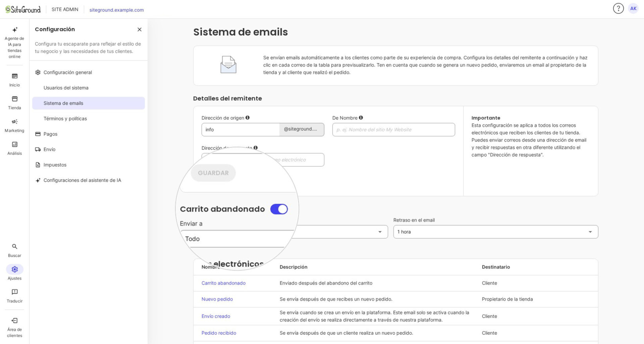Show info tooltip for De Nombre

click(x=361, y=118)
